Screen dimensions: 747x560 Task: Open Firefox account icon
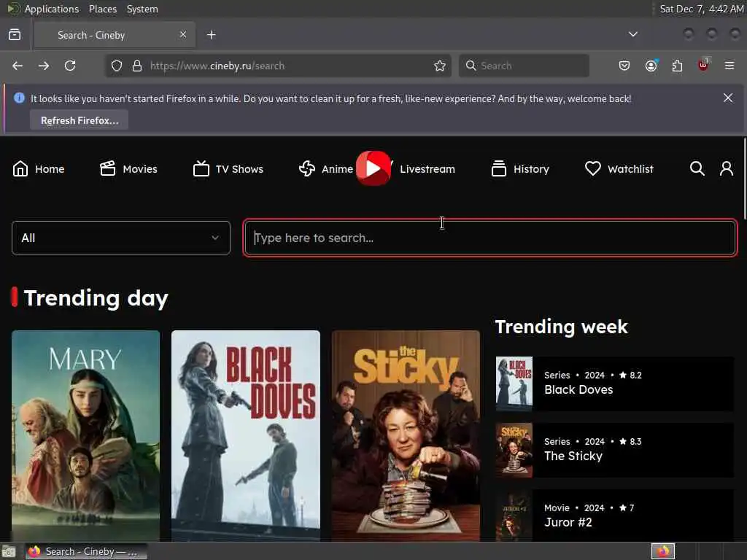(651, 66)
